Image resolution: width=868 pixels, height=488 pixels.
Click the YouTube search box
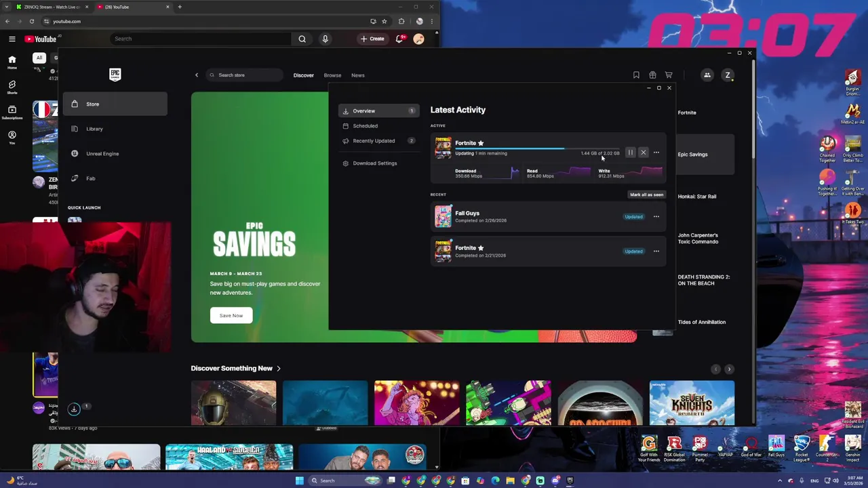(x=201, y=39)
